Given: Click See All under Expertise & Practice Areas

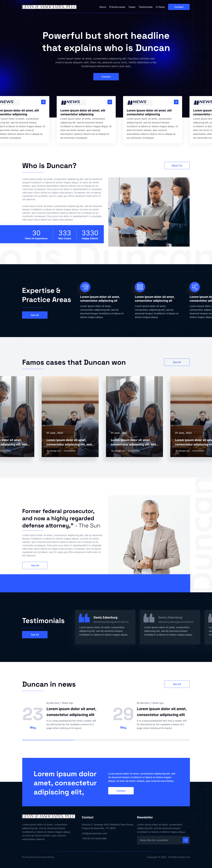Looking at the screenshot, I should (35, 315).
